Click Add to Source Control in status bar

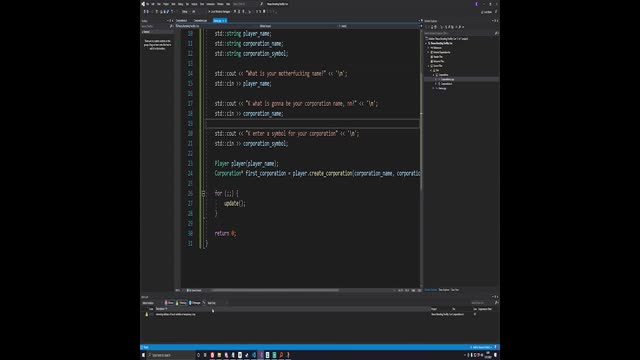tap(481, 347)
